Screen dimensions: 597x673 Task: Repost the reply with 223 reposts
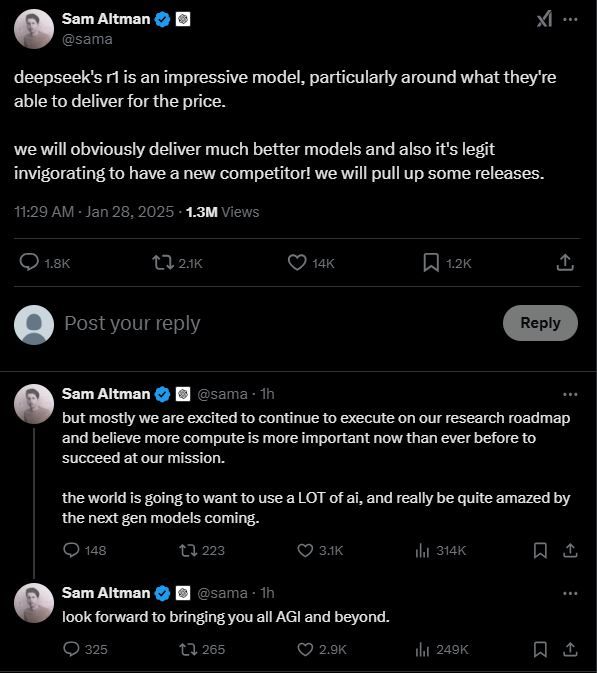[x=188, y=550]
